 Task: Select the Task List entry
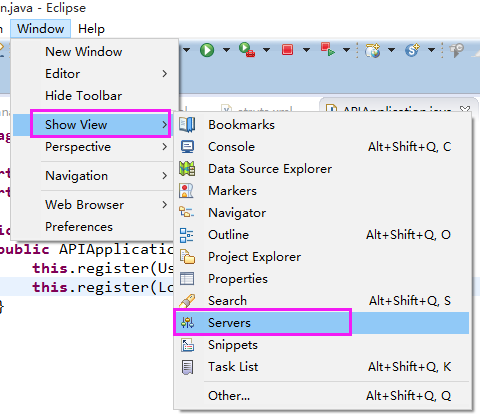[x=322, y=367]
